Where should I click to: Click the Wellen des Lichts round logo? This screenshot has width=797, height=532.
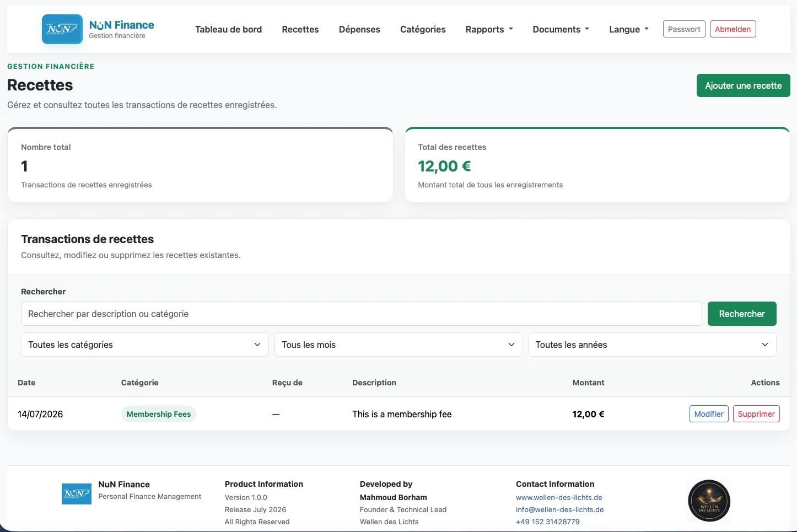click(709, 501)
